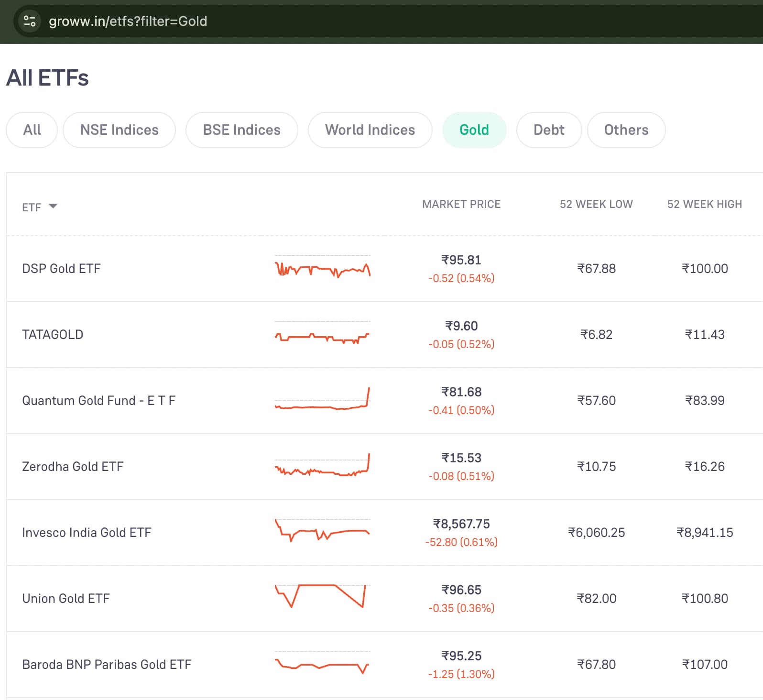Viewport: 763px width, 700px height.
Task: Click 52 week high ₹16.26
Action: 705,467
